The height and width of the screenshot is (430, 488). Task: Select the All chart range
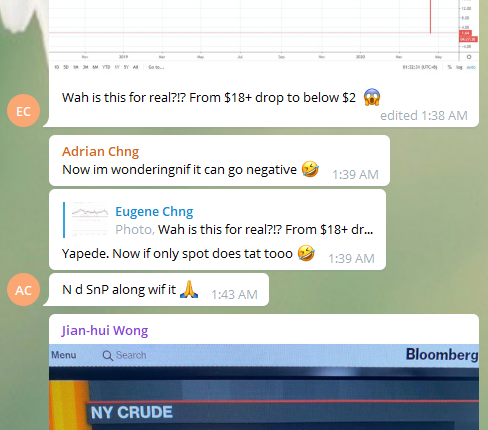135,67
